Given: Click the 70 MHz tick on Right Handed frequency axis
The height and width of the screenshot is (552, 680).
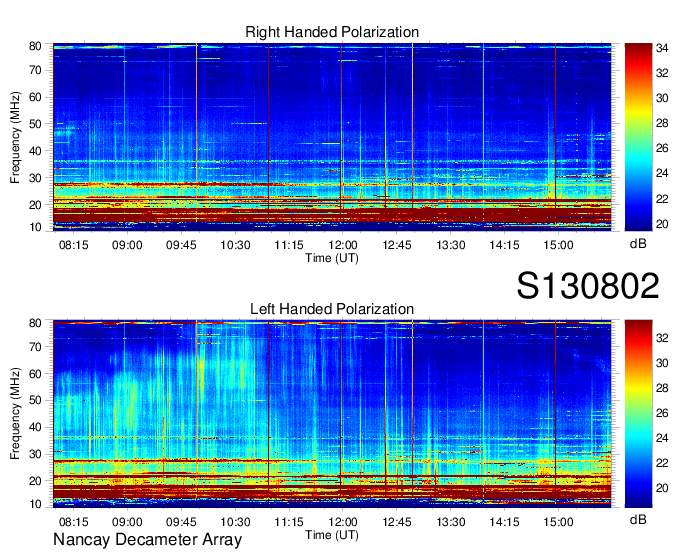Looking at the screenshot, I should tap(35, 70).
